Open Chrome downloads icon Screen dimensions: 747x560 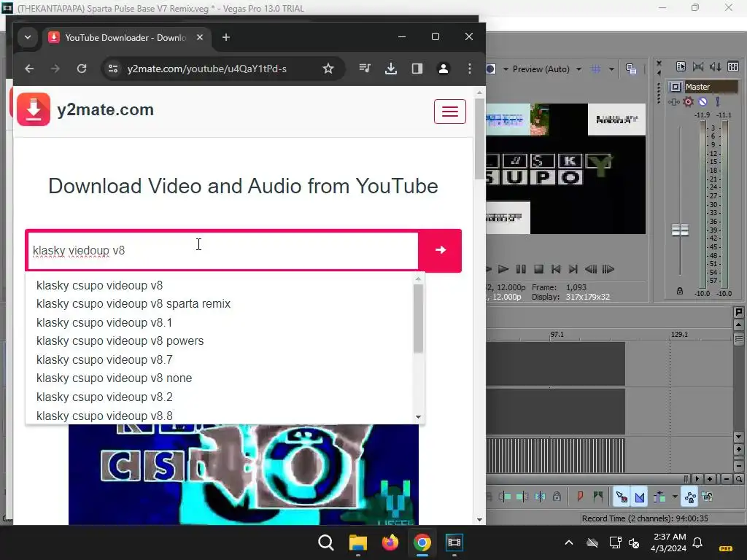(391, 69)
